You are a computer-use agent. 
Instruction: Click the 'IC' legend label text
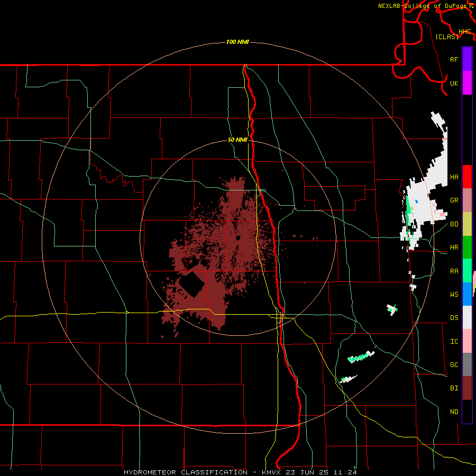point(454,342)
